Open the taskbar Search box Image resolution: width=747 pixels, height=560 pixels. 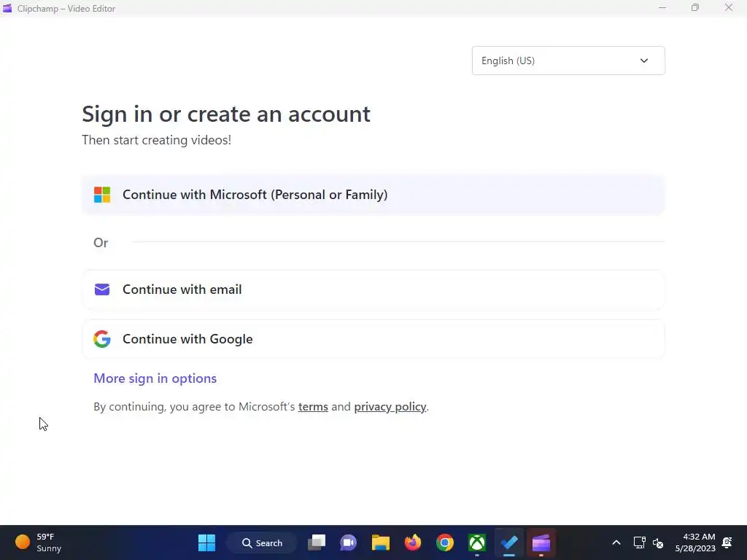[262, 542]
